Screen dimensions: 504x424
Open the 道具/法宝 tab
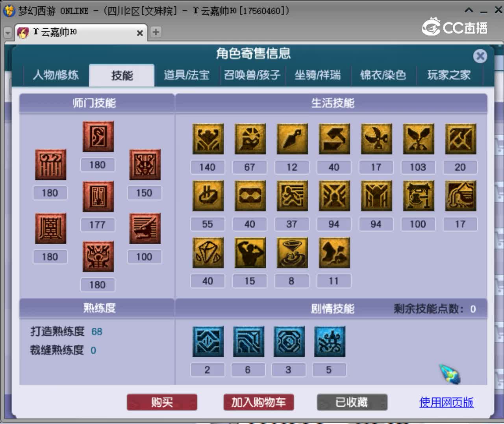(x=187, y=75)
